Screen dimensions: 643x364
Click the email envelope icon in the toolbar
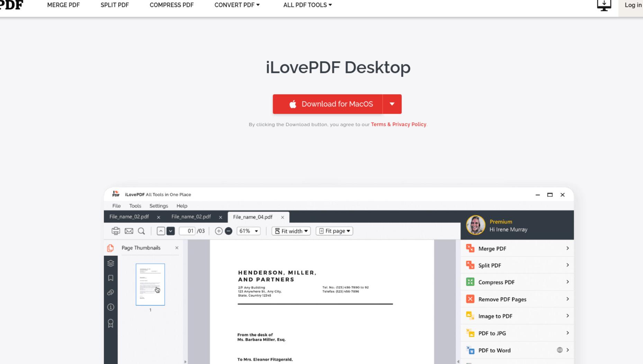click(129, 231)
